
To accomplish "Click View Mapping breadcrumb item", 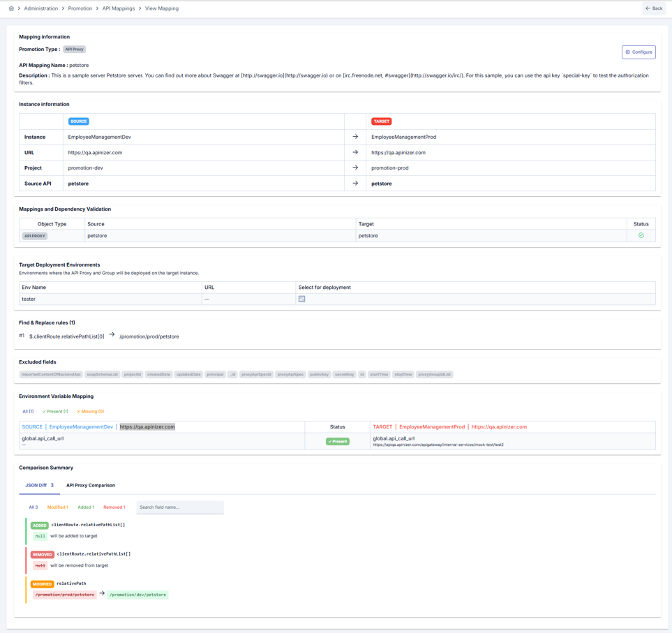I will [162, 8].
